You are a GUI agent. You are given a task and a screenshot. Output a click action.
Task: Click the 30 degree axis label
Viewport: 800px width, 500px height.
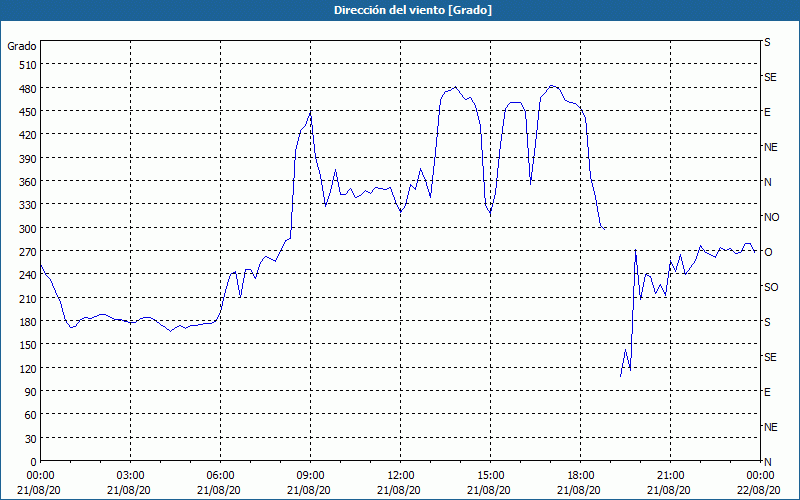[31, 439]
